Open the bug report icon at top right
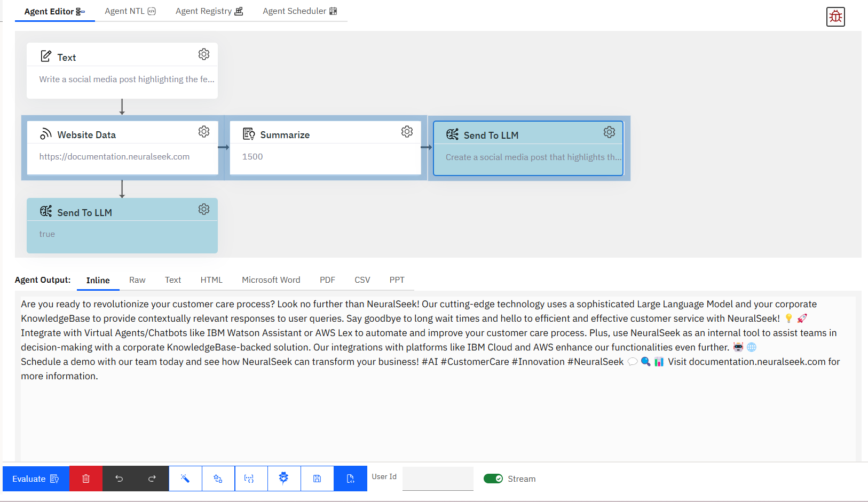The width and height of the screenshot is (868, 502). coord(835,17)
